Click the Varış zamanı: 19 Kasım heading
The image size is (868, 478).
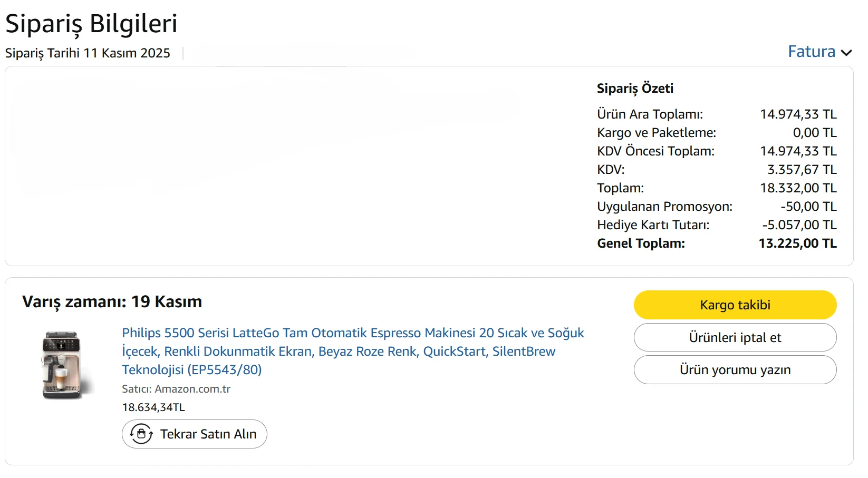pos(112,302)
